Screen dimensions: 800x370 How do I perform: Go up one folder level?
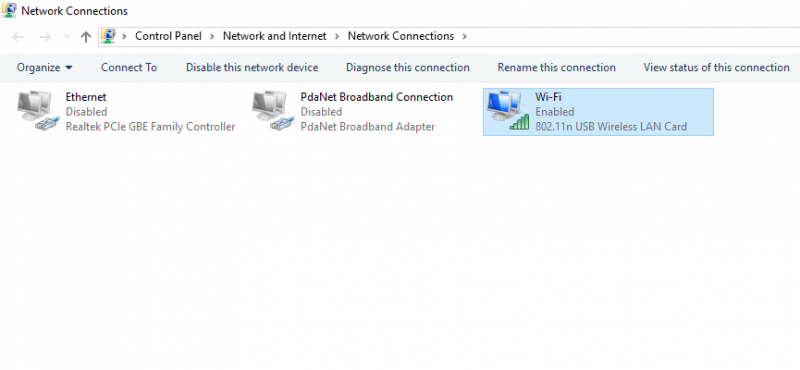[86, 37]
